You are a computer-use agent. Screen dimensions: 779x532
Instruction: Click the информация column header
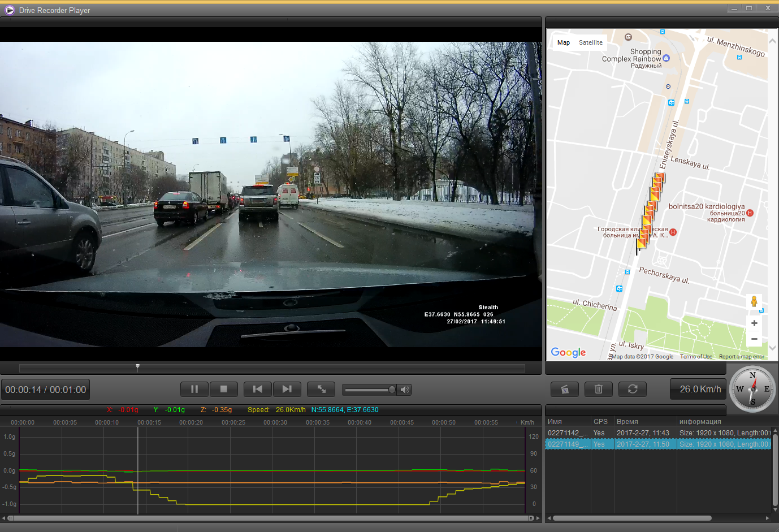tap(724, 422)
